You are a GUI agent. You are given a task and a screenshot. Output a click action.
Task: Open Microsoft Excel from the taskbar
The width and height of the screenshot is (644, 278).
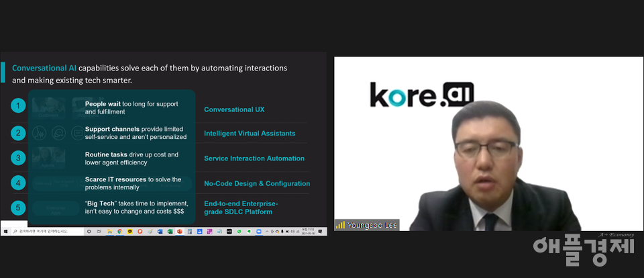[x=170, y=231]
